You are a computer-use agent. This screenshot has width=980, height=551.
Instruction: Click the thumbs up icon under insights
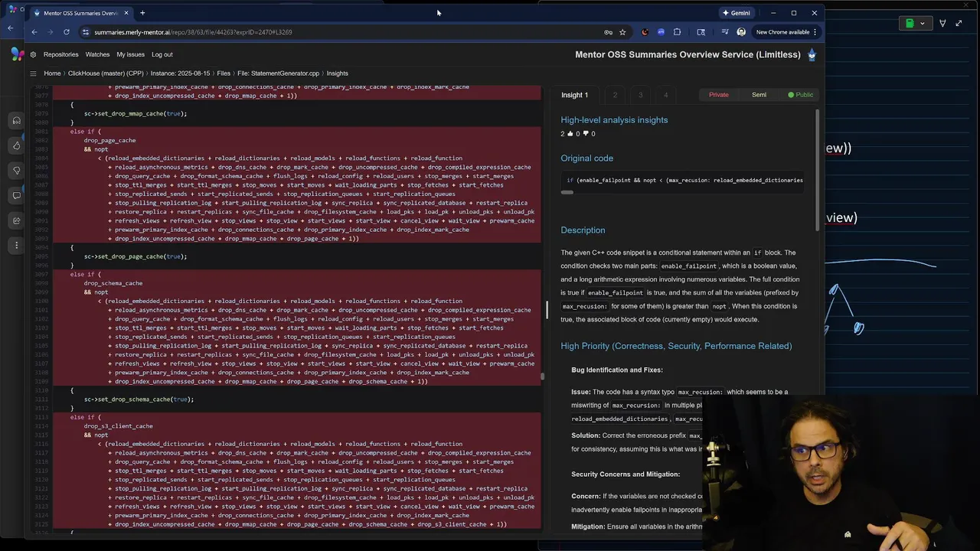point(569,134)
